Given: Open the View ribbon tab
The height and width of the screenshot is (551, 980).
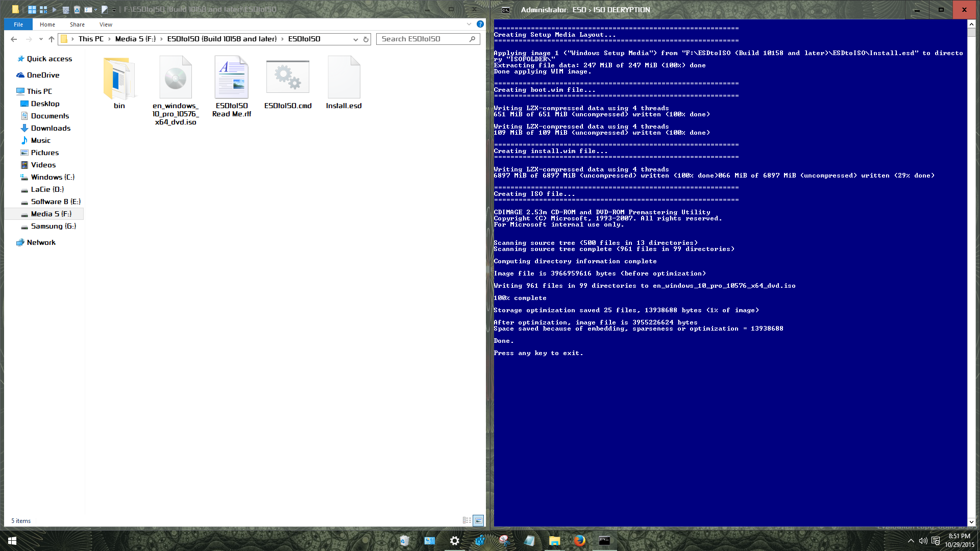Looking at the screenshot, I should click(x=106, y=24).
